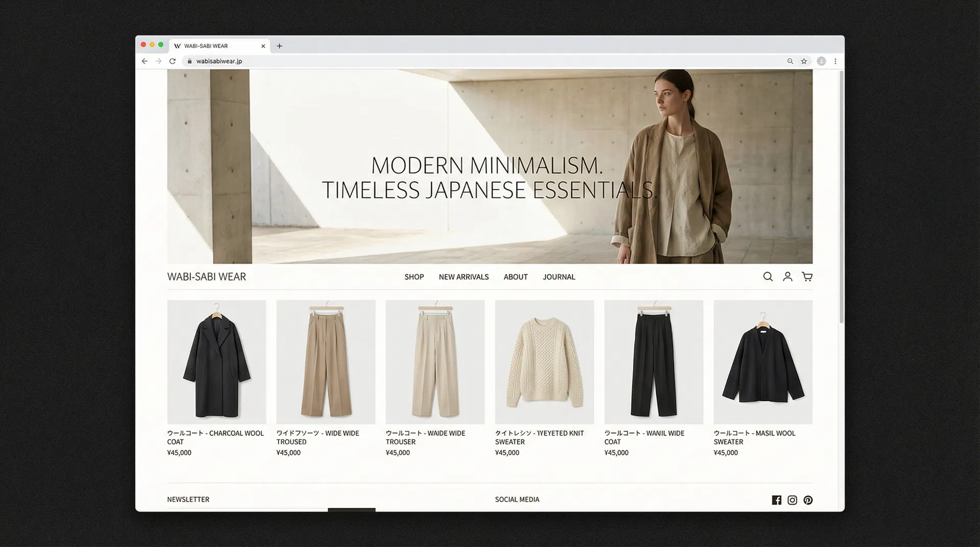Open the SHOP menu

pyautogui.click(x=414, y=277)
